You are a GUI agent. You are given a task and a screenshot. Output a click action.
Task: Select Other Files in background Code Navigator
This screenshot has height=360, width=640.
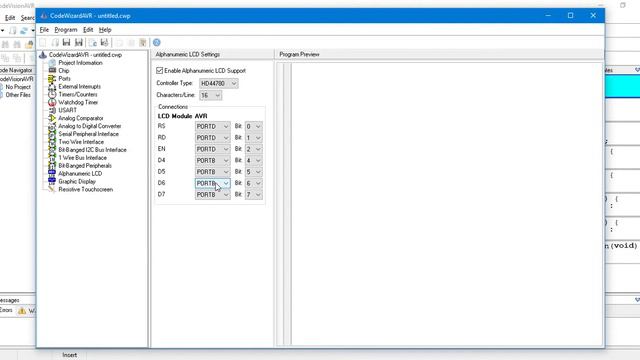[18, 95]
